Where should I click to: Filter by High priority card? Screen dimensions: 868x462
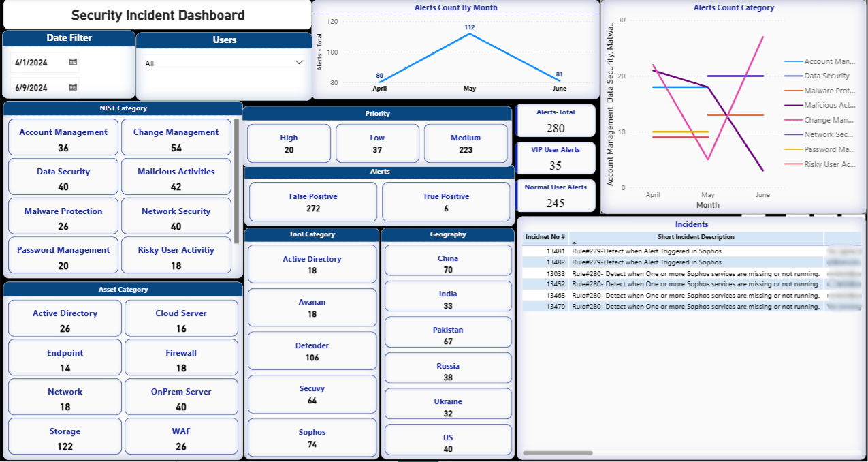click(289, 143)
